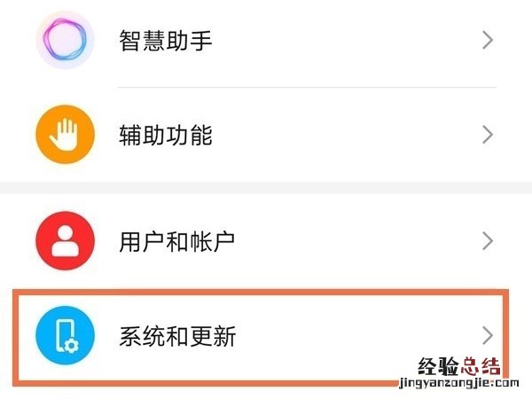Click the 智慧助手 purple ring icon
The width and height of the screenshot is (532, 399).
[65, 40]
